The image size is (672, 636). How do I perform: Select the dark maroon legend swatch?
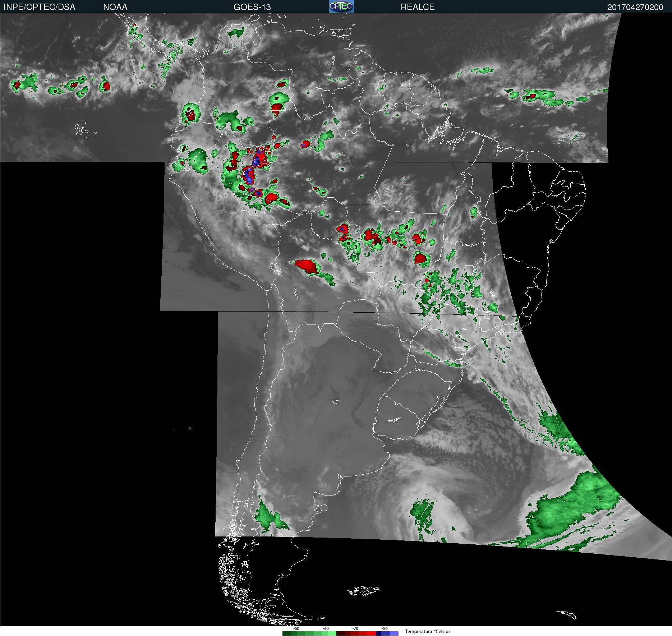point(341,633)
